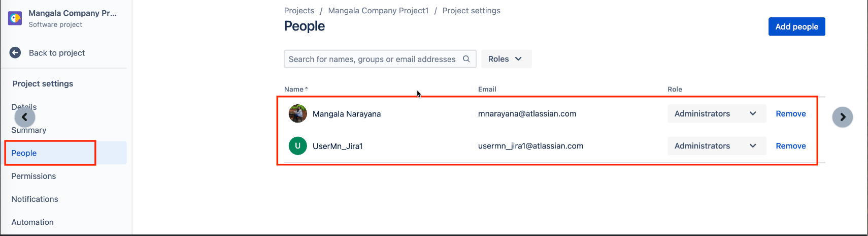The image size is (868, 236).
Task: Click the Add people button
Action: 796,26
